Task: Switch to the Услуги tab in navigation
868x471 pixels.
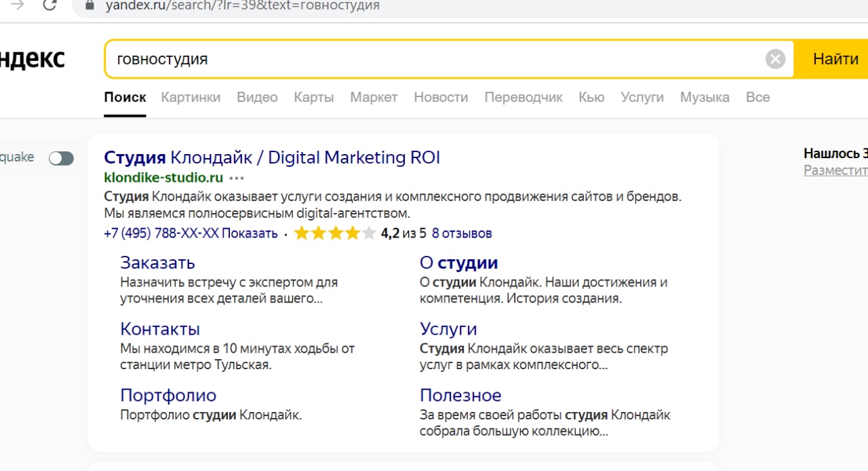Action: 642,97
